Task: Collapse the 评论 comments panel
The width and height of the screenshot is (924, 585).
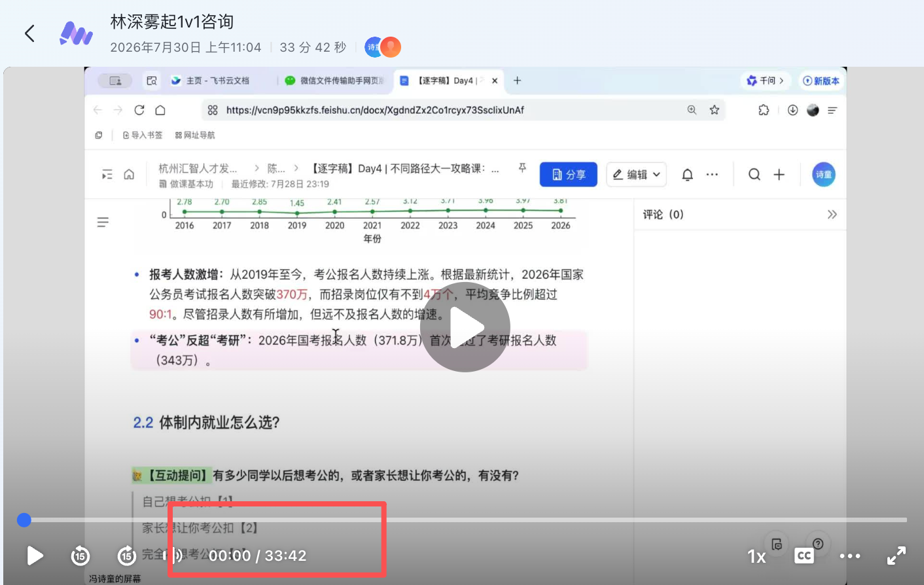Action: [832, 215]
